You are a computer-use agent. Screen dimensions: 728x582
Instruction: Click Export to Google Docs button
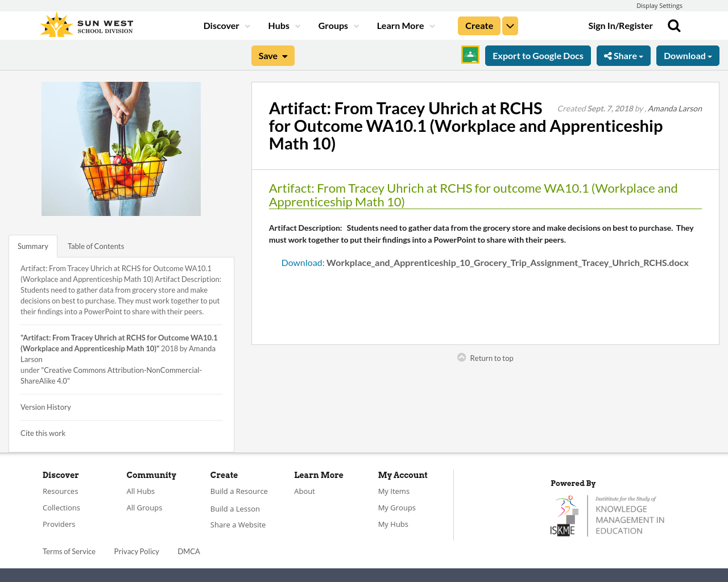click(x=538, y=56)
